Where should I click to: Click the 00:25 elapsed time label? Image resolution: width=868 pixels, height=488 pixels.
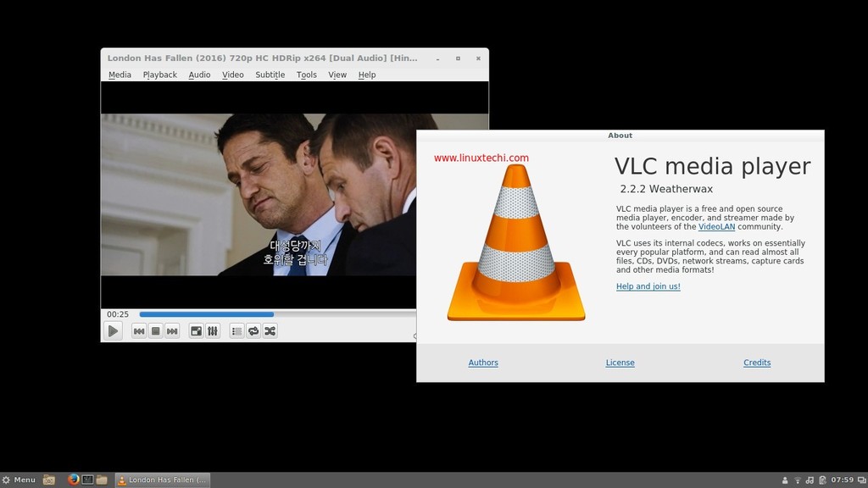click(118, 314)
